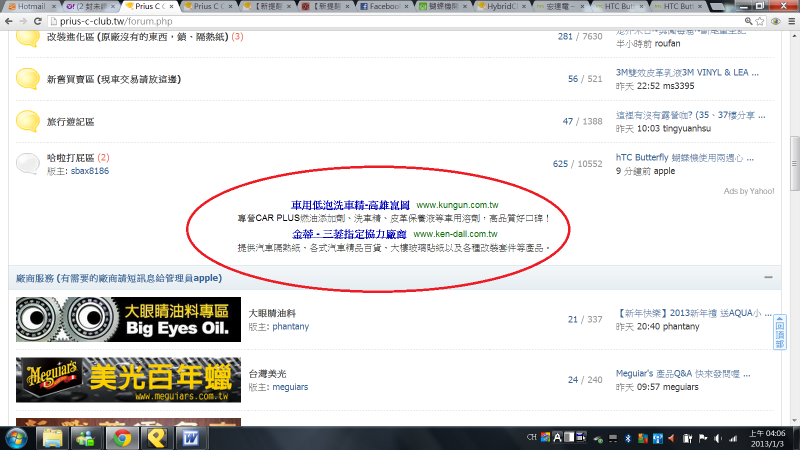This screenshot has width=800, height=450.
Task: Open the 旅行遊記區 forum link
Action: tap(70, 122)
